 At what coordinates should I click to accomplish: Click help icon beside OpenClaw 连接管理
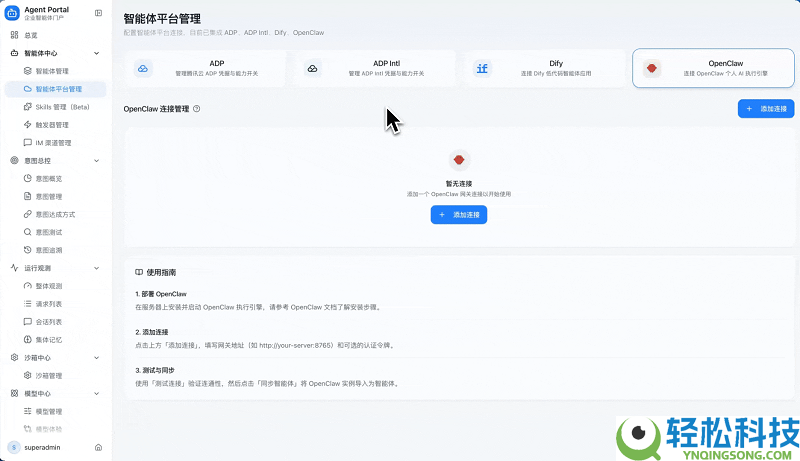(x=196, y=109)
